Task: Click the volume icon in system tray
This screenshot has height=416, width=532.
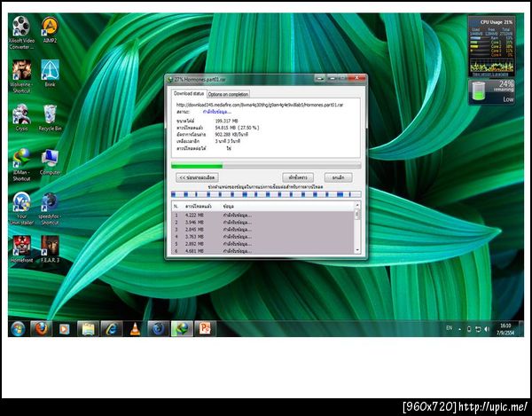Action: click(487, 329)
